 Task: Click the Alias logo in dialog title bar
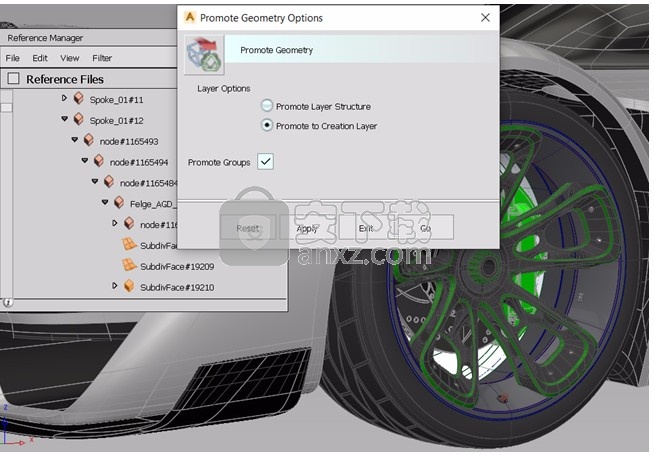190,18
